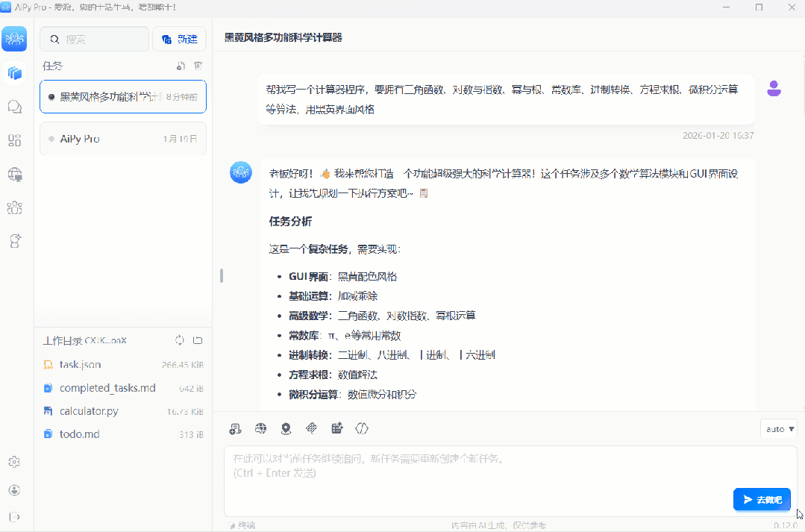The height and width of the screenshot is (532, 805).
Task: Click the 2026-01-20 16:37 timestamp
Action: (718, 136)
